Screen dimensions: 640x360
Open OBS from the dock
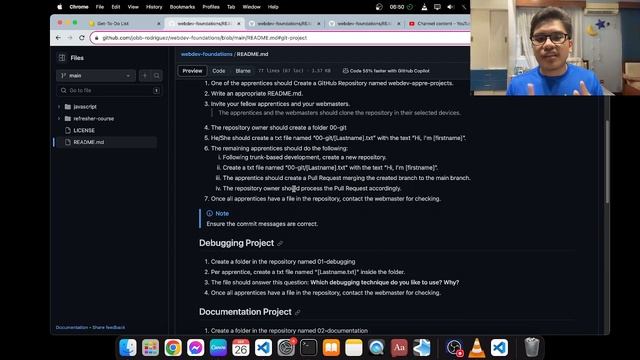tap(454, 348)
